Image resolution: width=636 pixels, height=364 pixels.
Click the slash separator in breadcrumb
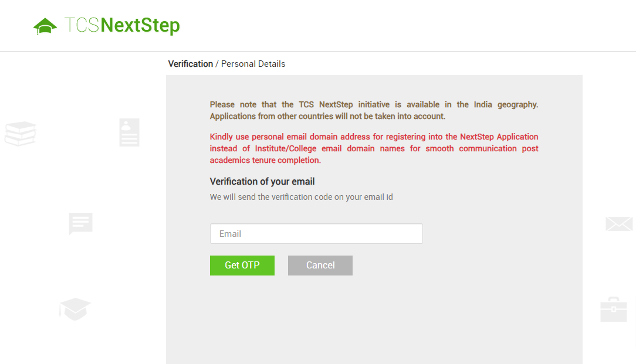pyautogui.click(x=217, y=64)
